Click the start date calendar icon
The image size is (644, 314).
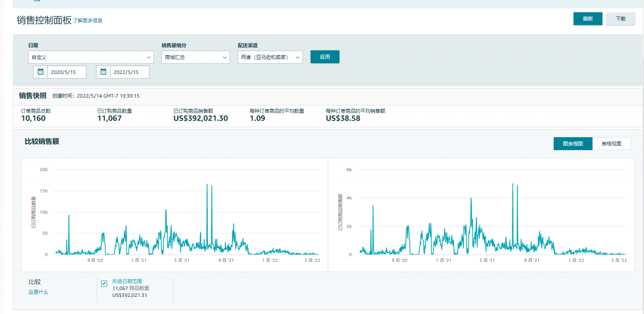pyautogui.click(x=40, y=72)
